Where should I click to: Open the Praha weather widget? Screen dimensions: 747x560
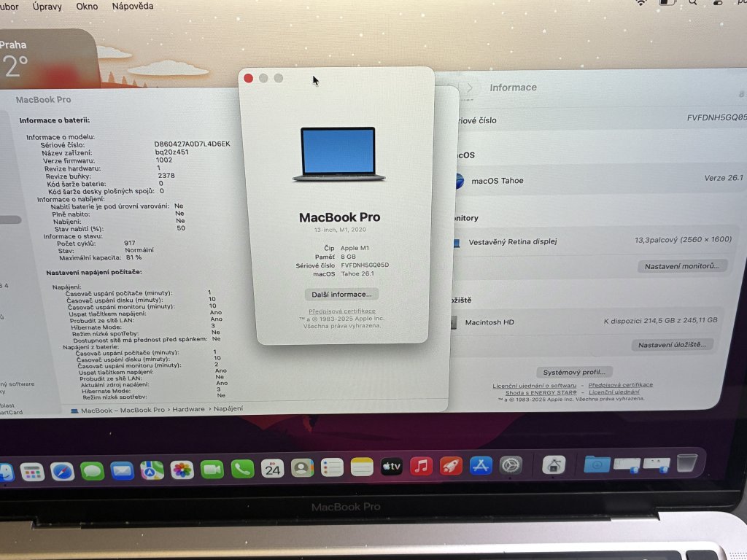(47, 58)
